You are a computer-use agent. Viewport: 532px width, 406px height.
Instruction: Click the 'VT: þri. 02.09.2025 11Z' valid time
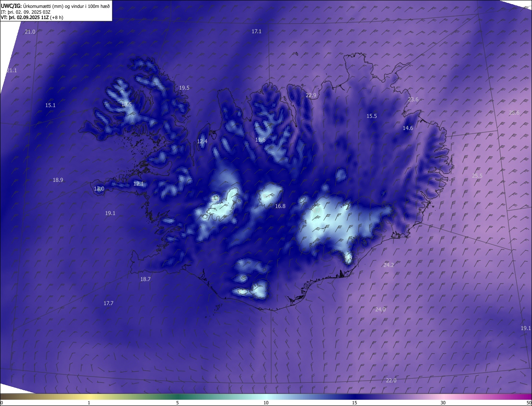tap(25, 17)
